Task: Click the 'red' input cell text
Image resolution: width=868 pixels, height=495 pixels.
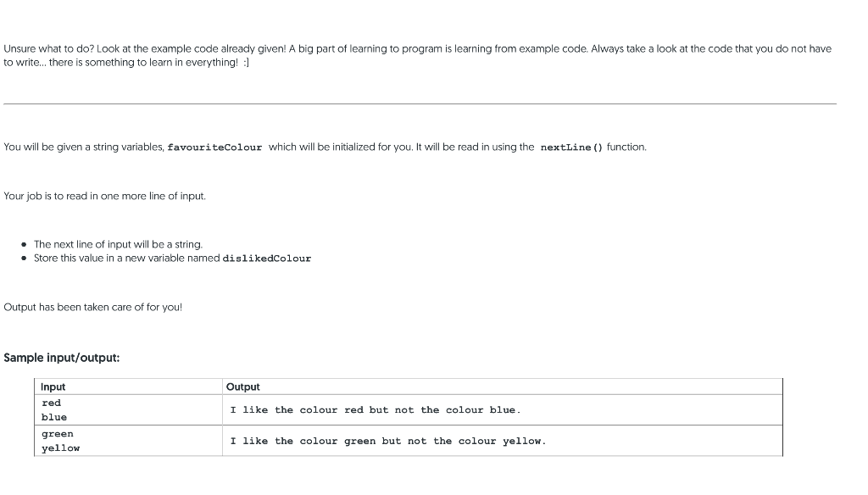Action: pos(52,403)
